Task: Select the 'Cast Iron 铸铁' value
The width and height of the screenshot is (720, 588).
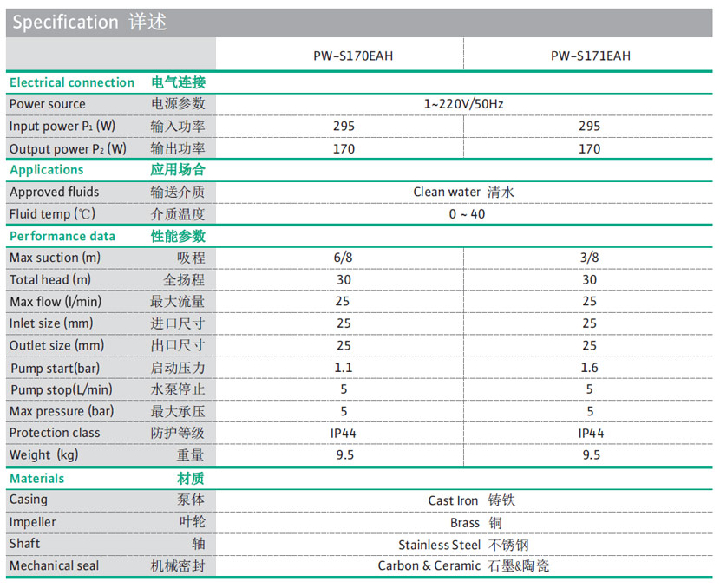Action: click(x=472, y=500)
